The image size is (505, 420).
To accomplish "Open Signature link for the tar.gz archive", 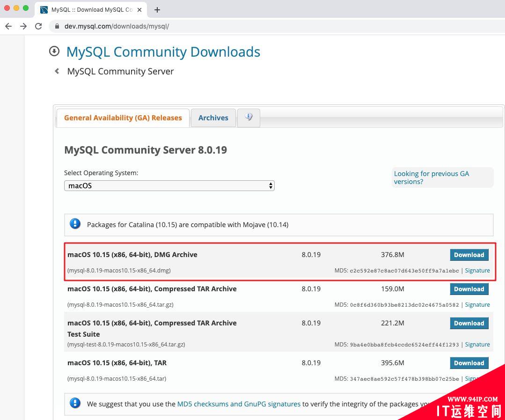I will [x=477, y=305].
